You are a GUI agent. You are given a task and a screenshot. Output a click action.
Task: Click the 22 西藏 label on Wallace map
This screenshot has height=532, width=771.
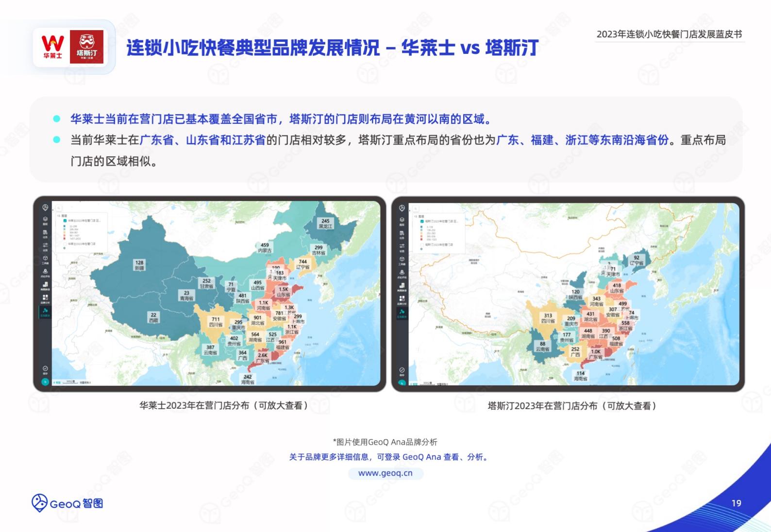pyautogui.click(x=153, y=317)
